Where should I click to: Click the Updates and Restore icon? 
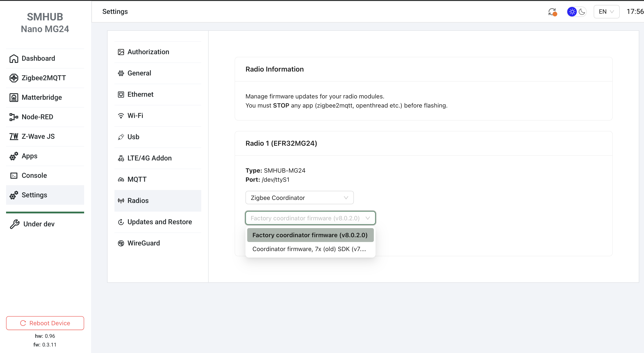point(121,222)
